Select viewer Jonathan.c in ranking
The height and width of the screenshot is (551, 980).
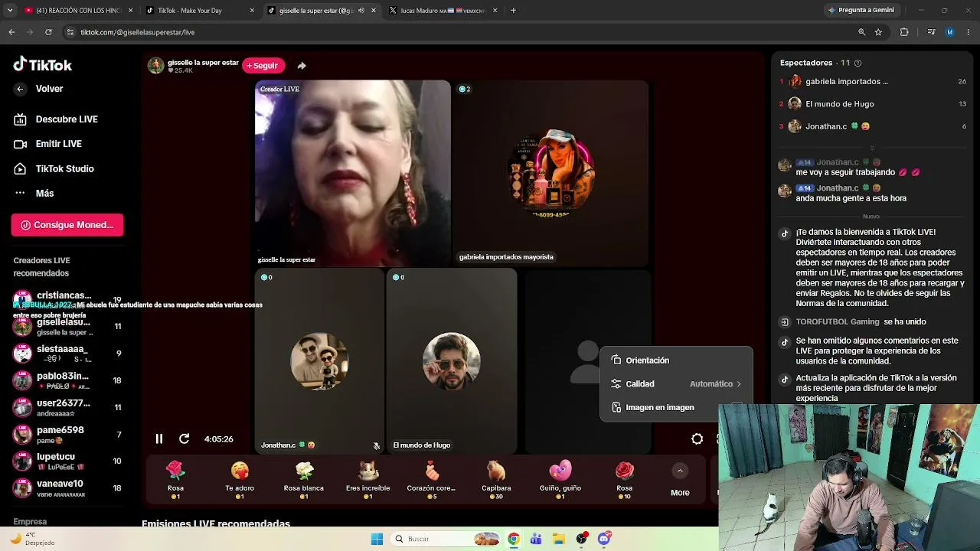tap(873, 126)
